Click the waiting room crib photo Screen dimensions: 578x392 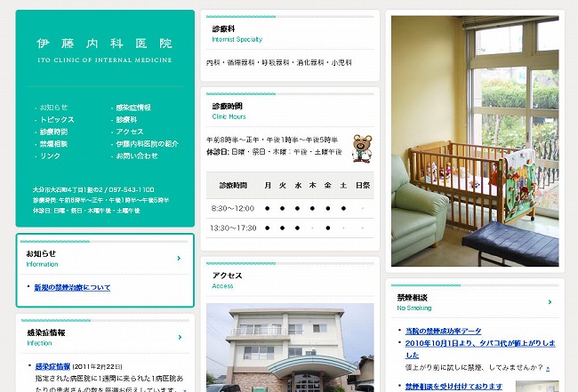(x=475, y=141)
